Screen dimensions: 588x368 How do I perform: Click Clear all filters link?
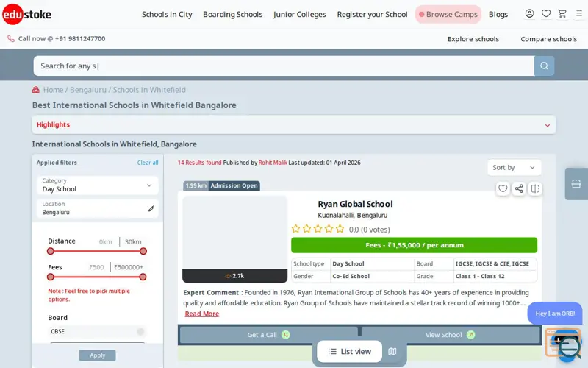148,163
